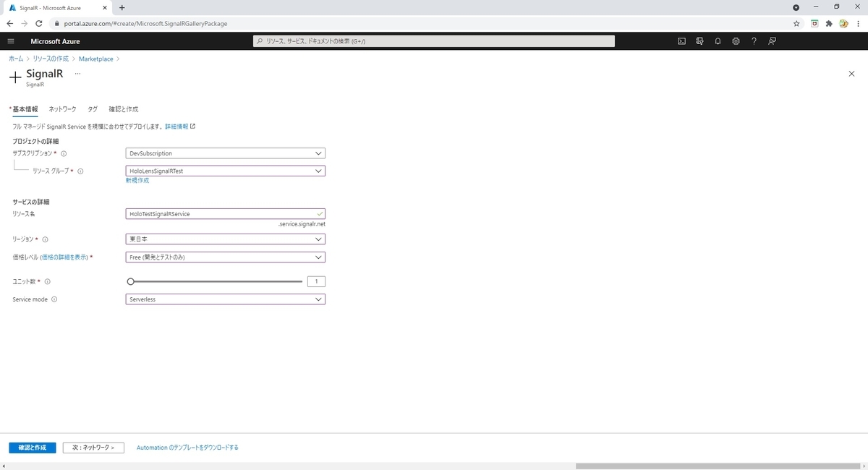This screenshot has height=470, width=868.
Task: Open the Azure portal hamburger menu
Action: (x=10, y=41)
